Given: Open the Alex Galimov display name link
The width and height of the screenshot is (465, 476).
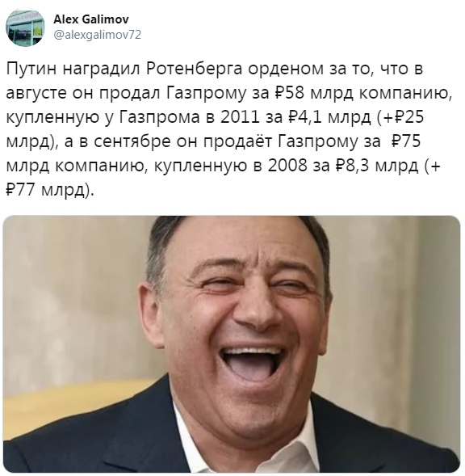Looking at the screenshot, I should [91, 19].
